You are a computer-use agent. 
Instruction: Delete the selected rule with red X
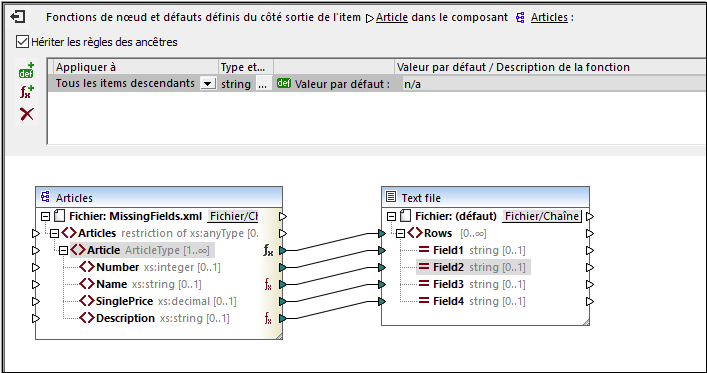27,114
